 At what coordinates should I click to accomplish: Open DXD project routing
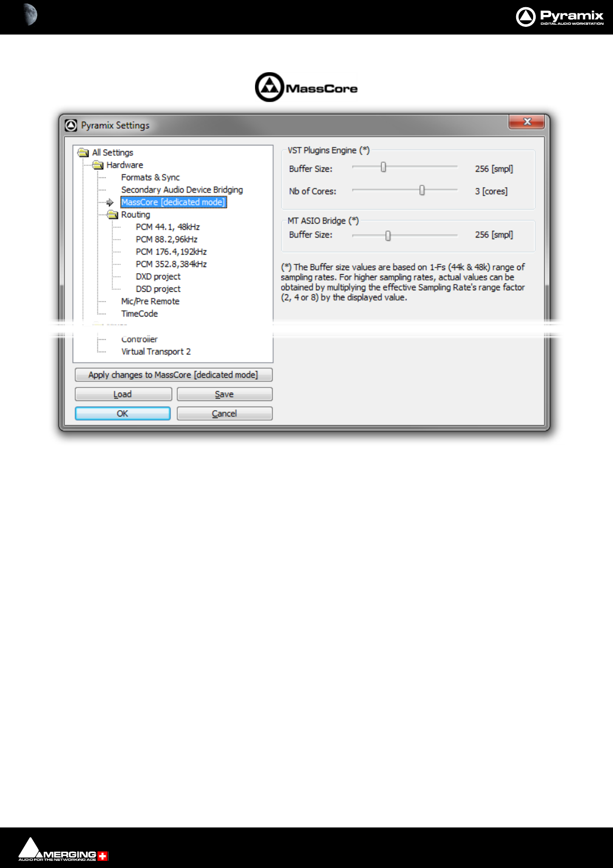click(158, 276)
